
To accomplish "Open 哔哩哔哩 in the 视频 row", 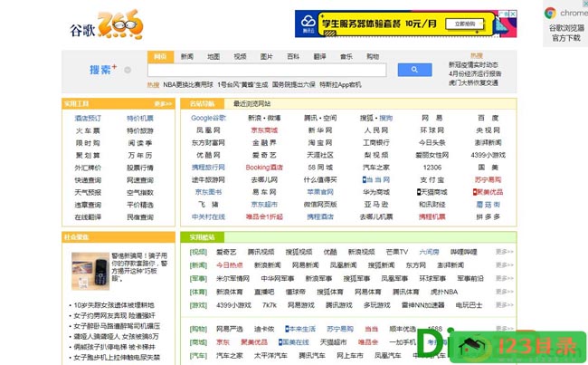I will coord(463,252).
